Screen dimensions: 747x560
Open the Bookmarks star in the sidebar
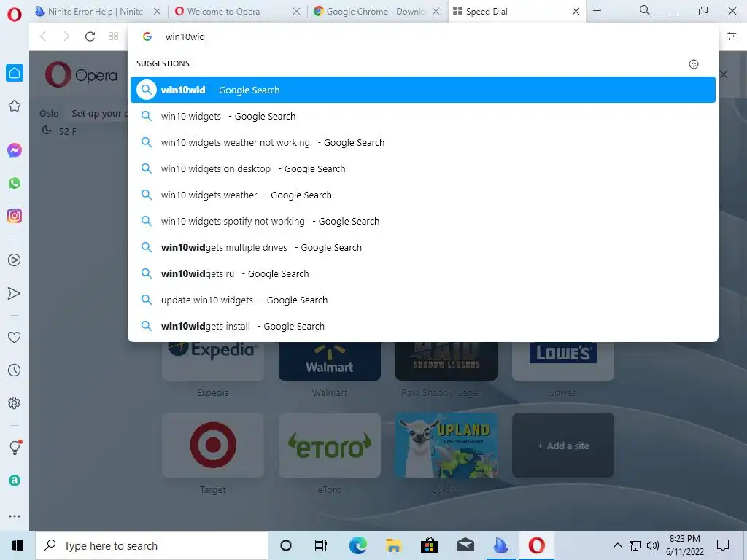(15, 106)
